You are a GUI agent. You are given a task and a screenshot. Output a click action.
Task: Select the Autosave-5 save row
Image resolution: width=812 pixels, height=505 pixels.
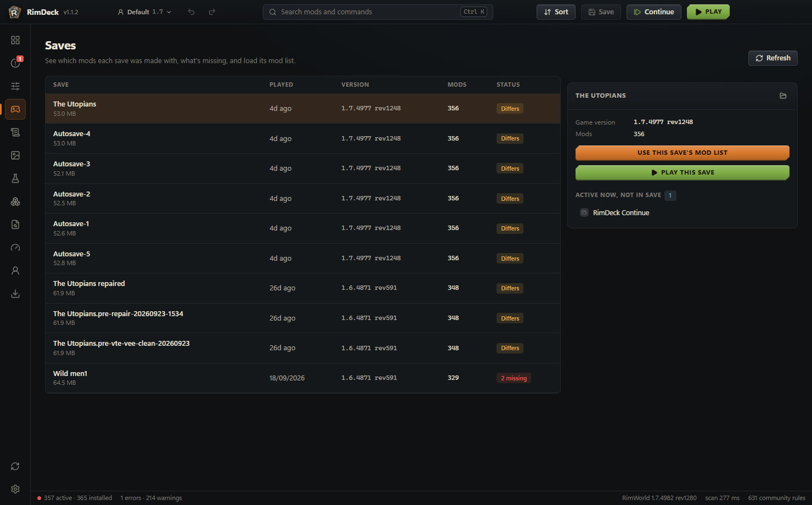(303, 258)
